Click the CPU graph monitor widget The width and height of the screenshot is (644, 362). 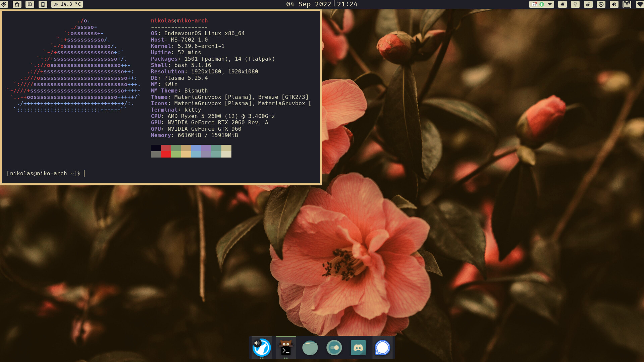(627, 4)
